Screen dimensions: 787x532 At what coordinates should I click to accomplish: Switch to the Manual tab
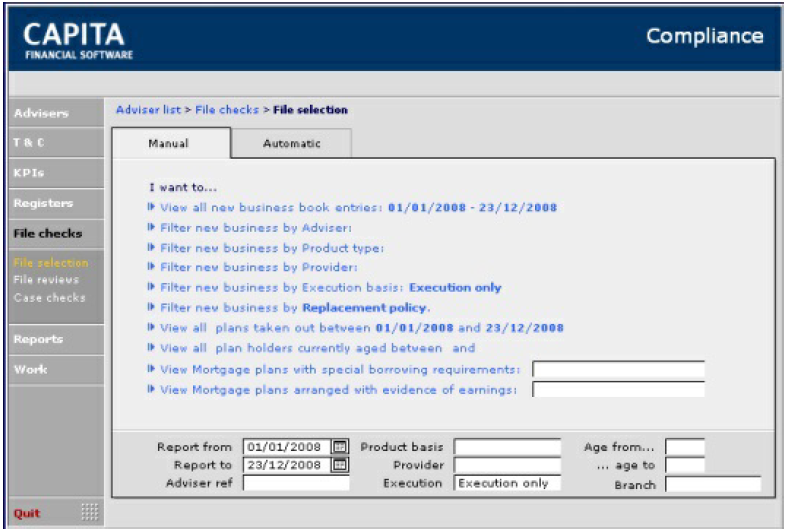(x=171, y=144)
